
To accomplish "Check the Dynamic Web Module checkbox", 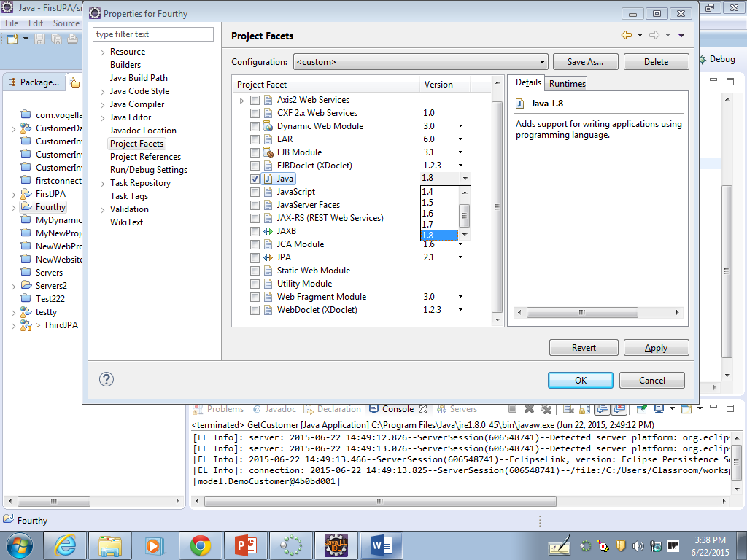I will coord(255,126).
